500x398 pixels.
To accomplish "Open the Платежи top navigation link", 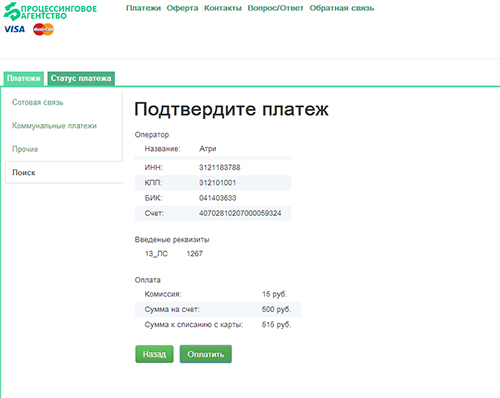I will (x=143, y=8).
